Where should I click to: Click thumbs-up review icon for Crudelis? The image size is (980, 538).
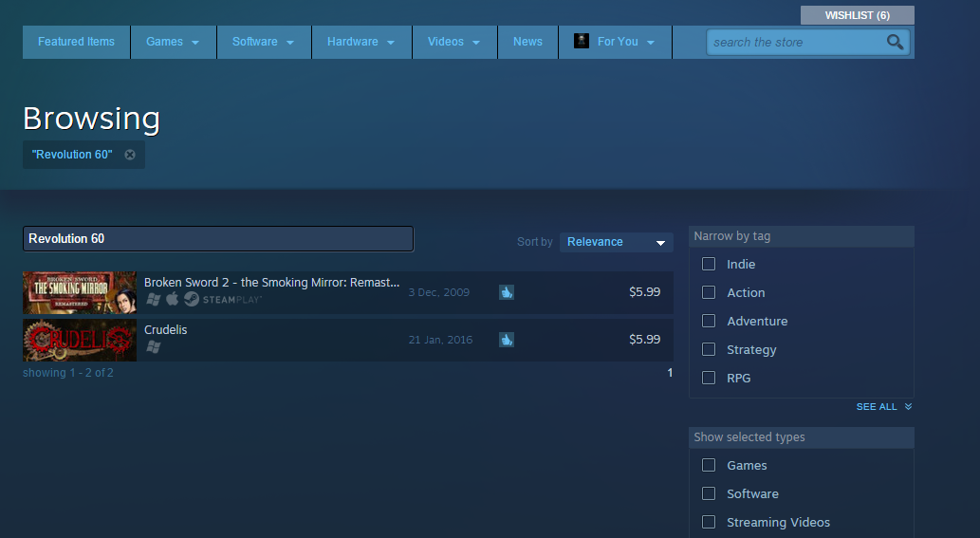point(507,340)
